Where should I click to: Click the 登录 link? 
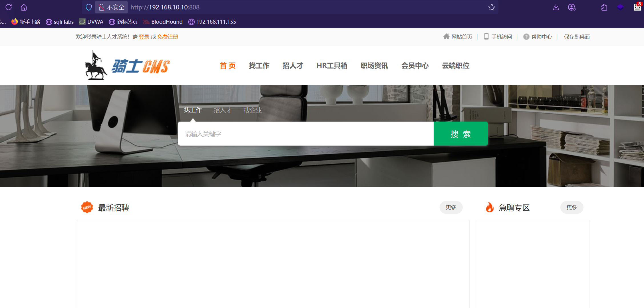pyautogui.click(x=144, y=37)
